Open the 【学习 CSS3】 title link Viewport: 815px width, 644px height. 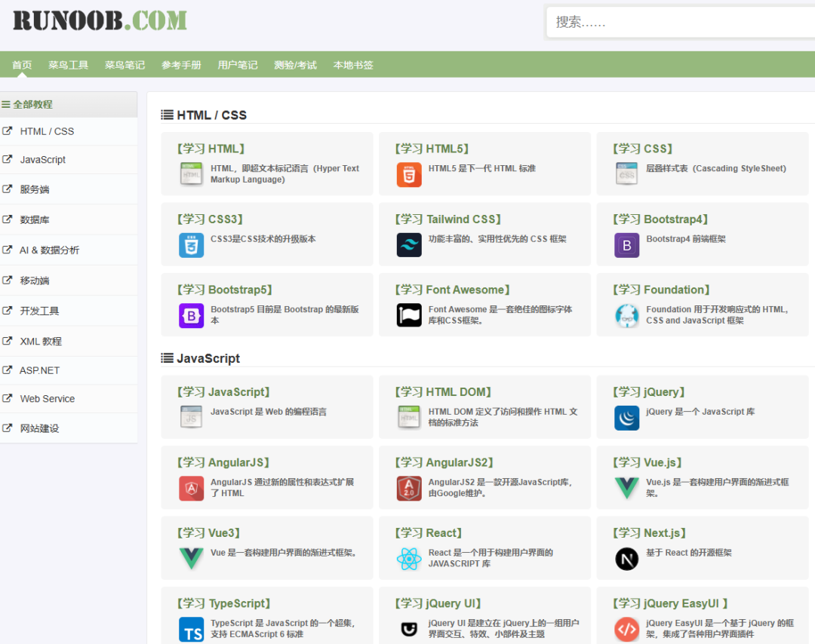coord(210,219)
